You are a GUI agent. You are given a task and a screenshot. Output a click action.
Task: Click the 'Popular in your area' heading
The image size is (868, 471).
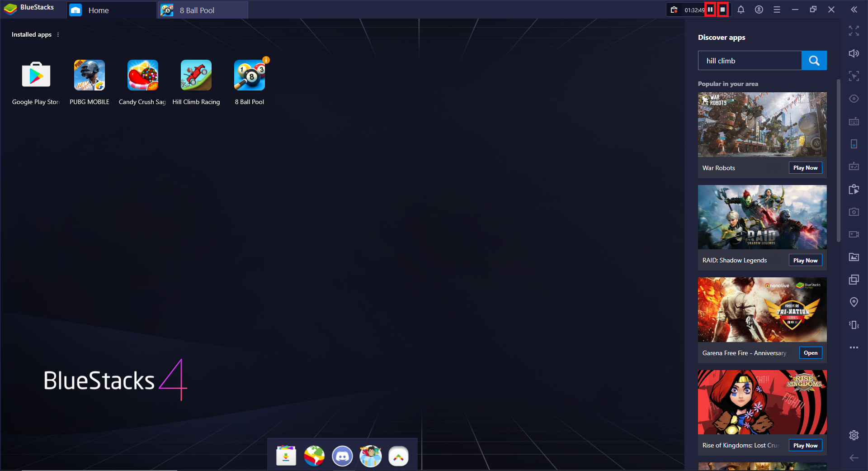728,84
